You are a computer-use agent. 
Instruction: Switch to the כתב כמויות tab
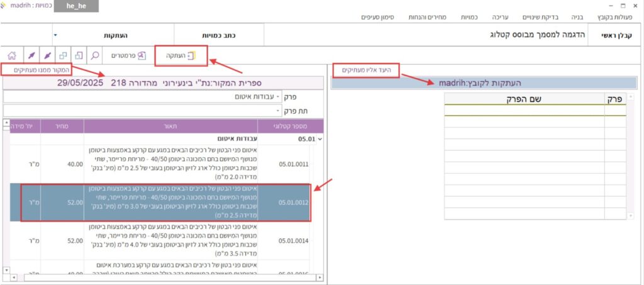[217, 36]
